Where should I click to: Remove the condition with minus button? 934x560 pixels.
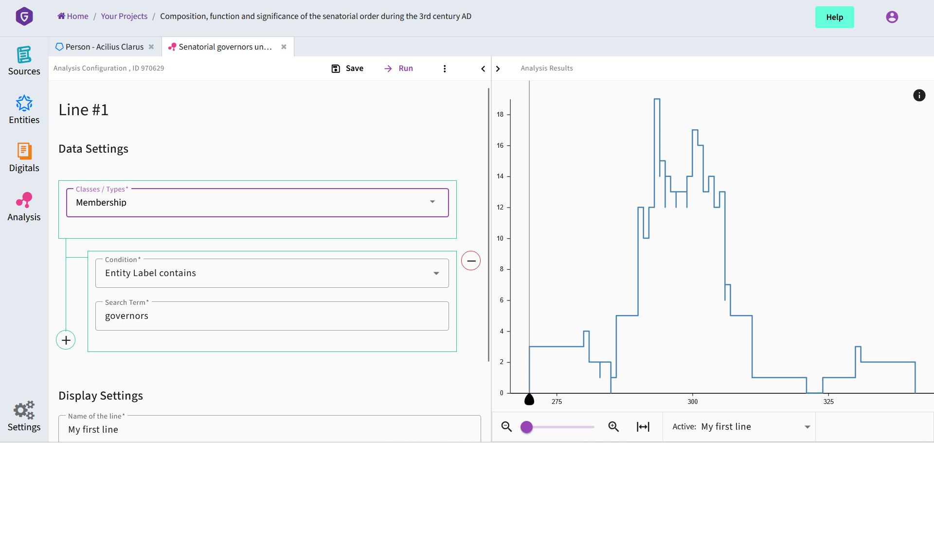click(x=471, y=261)
